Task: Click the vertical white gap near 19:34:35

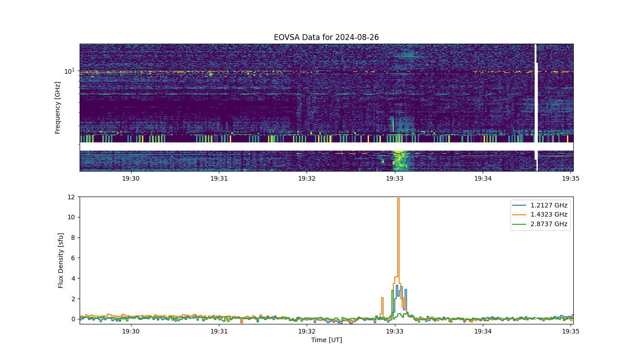Action: coord(536,107)
